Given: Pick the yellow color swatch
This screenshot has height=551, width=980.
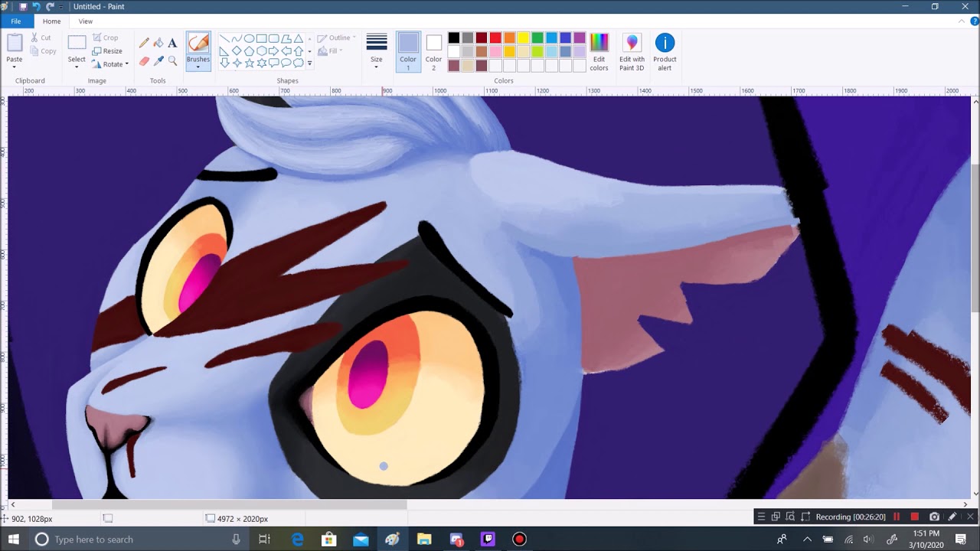Looking at the screenshot, I should tap(523, 38).
